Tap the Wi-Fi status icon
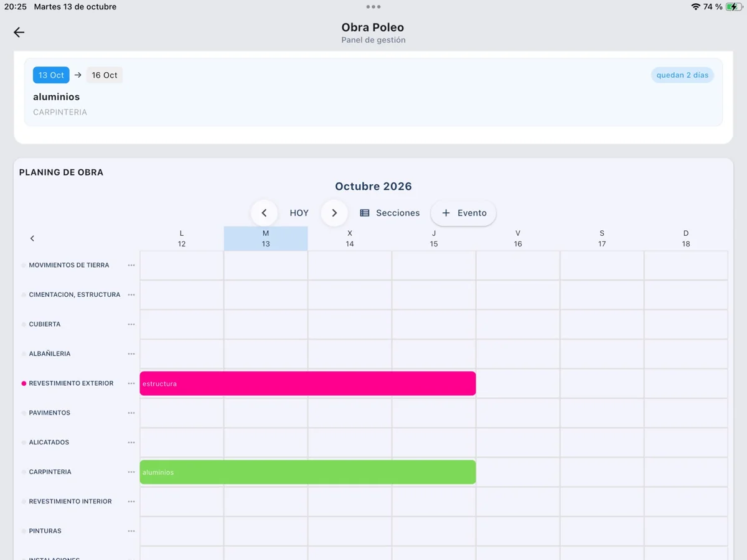Viewport: 747px width, 560px height. click(x=695, y=7)
